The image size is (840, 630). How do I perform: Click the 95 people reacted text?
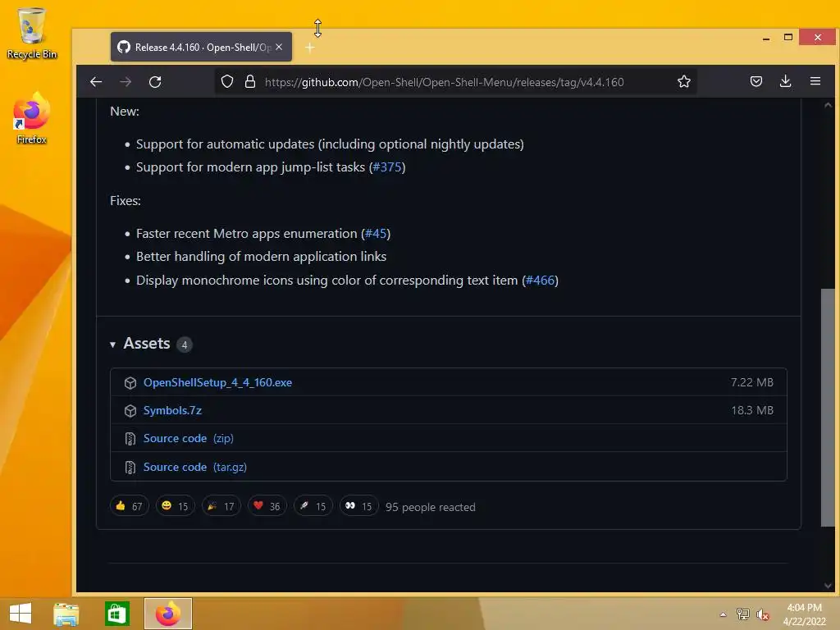click(x=430, y=507)
